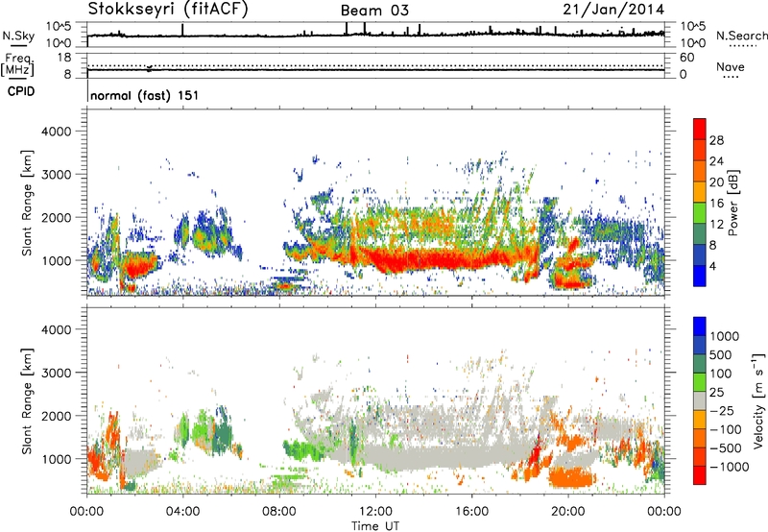Image resolution: width=768 pixels, height=532 pixels.
Task: Select the light green Power segment between 12 and 16
Action: click(x=700, y=213)
